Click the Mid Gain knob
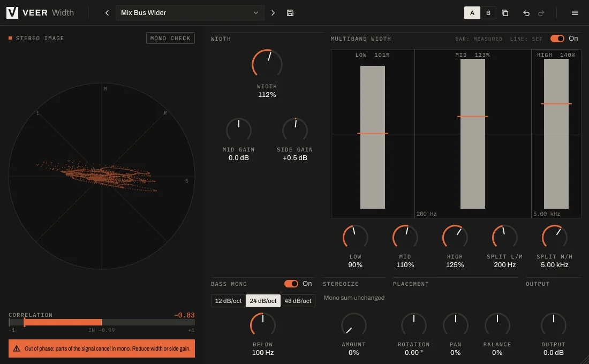This screenshot has width=589, height=364. pos(238,130)
